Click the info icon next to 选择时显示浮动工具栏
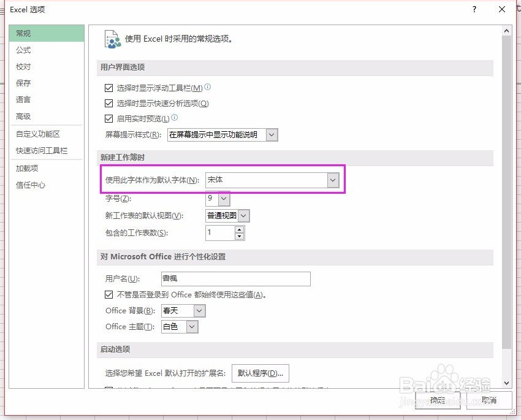This screenshot has height=420, width=521. pos(207,86)
